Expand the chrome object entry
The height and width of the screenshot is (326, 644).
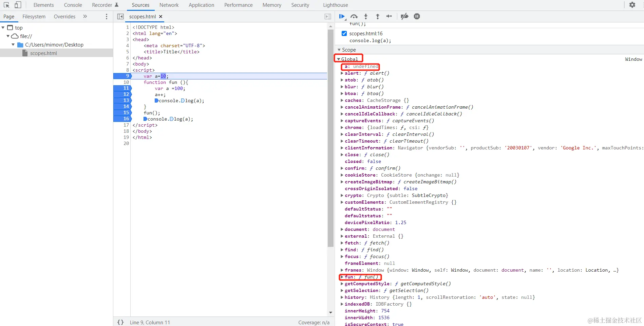click(342, 127)
